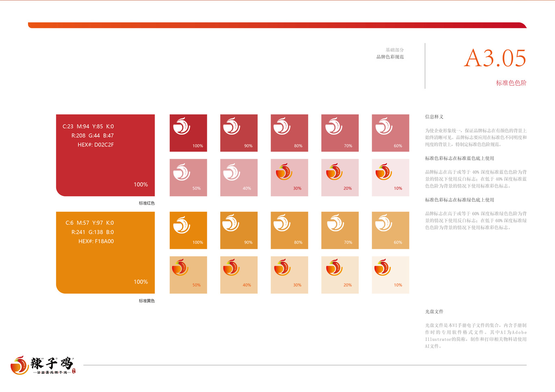Click the 品牌色彩规范 label
The image size is (555, 392).
coord(390,57)
